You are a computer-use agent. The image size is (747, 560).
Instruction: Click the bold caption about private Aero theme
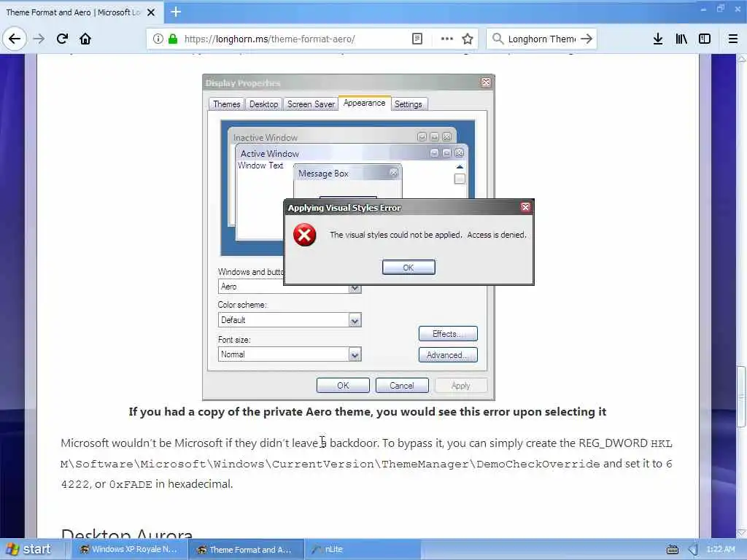(x=368, y=412)
